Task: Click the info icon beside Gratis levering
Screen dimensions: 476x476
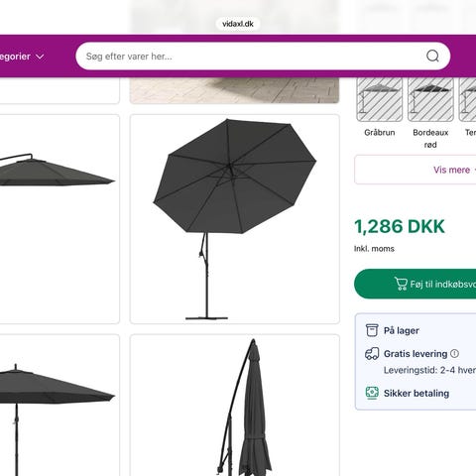Action: point(454,353)
